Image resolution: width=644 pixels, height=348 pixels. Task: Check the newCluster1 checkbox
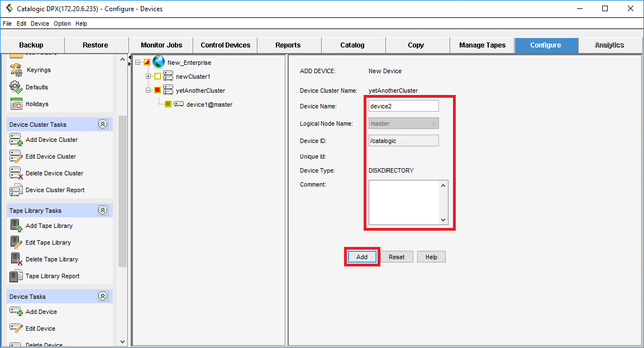[157, 77]
